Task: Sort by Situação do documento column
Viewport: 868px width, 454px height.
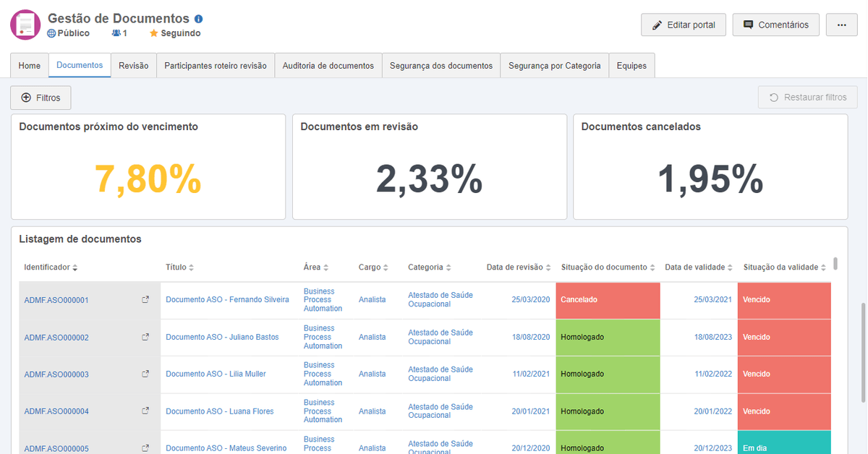Action: coord(652,267)
